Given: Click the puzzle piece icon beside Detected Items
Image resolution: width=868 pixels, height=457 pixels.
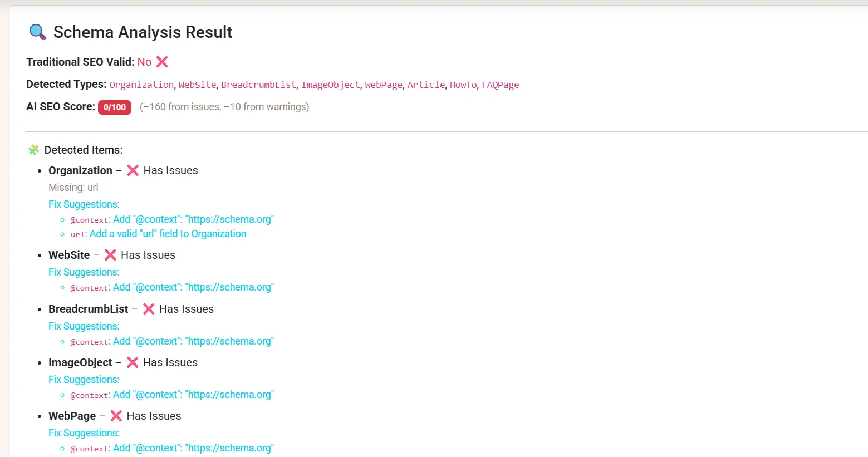Looking at the screenshot, I should pos(33,150).
